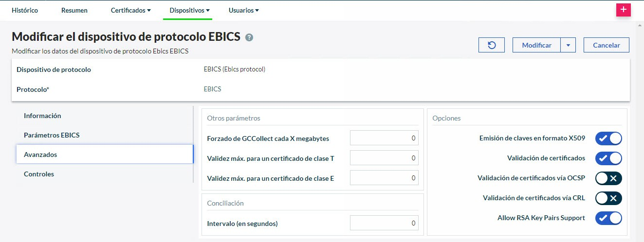644x242 pixels.
Task: Switch to the Controles section
Action: click(x=39, y=174)
